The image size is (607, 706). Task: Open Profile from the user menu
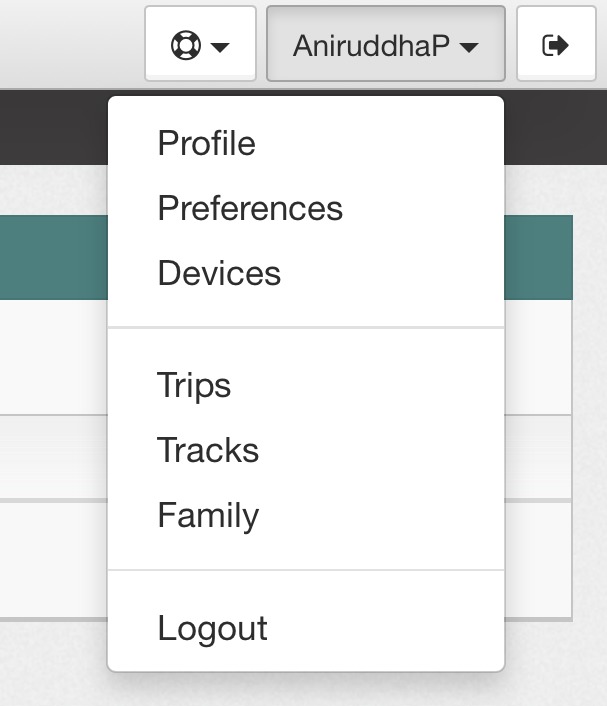pyautogui.click(x=206, y=143)
